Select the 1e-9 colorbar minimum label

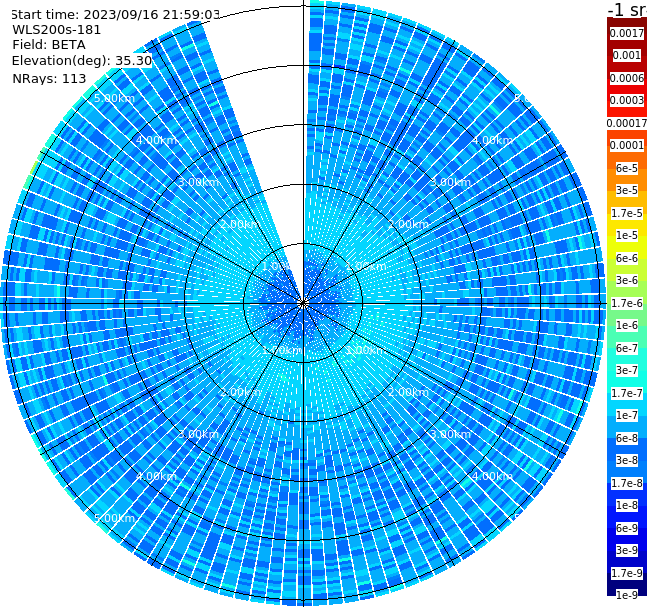pos(627,595)
